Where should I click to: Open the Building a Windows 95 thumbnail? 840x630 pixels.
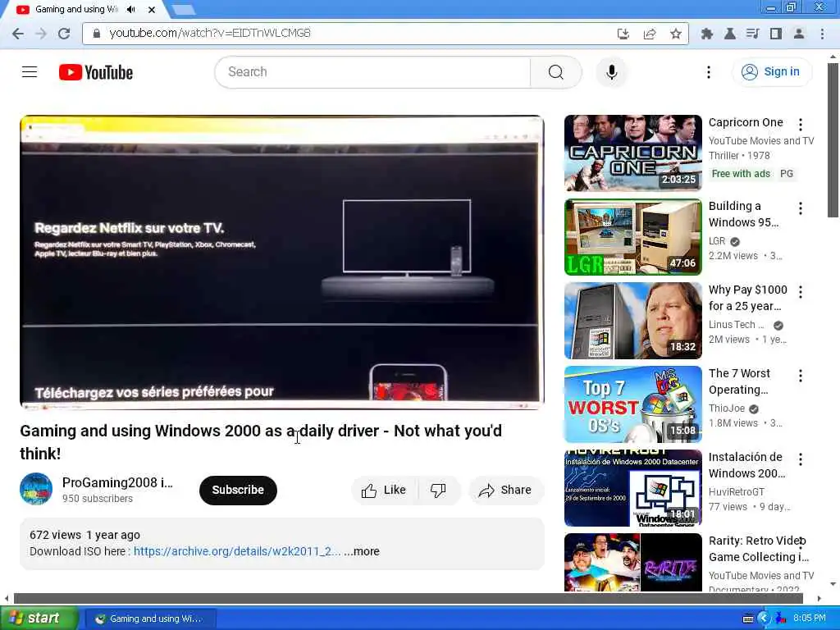point(632,237)
